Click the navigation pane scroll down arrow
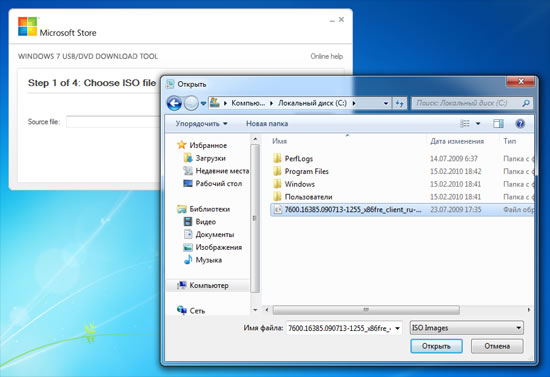The image size is (550, 377). 255,310
